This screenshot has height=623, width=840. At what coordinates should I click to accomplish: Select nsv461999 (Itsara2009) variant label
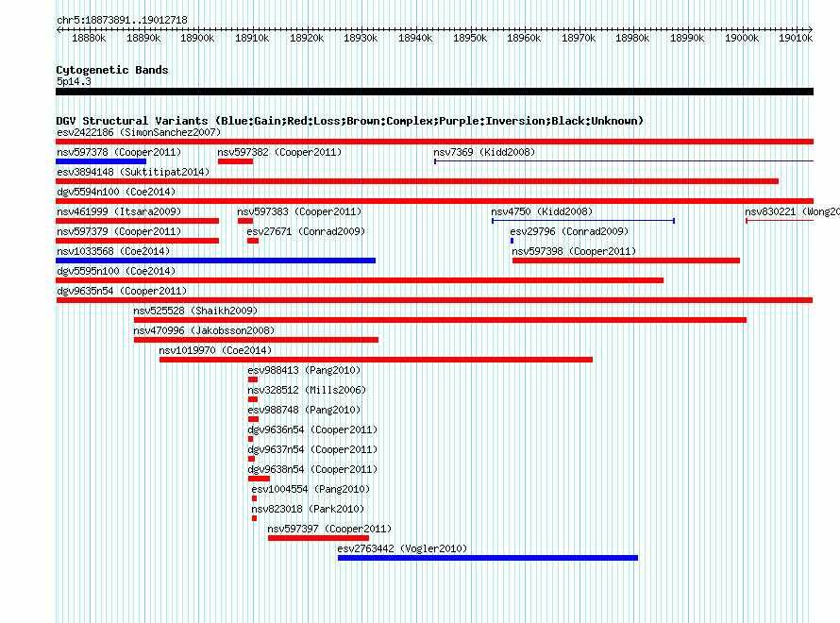point(119,211)
